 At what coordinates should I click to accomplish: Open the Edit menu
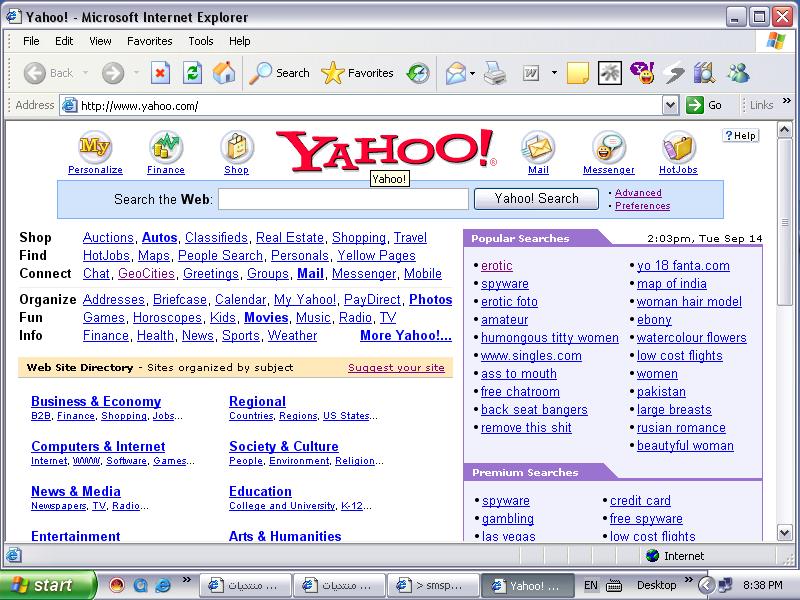[64, 41]
